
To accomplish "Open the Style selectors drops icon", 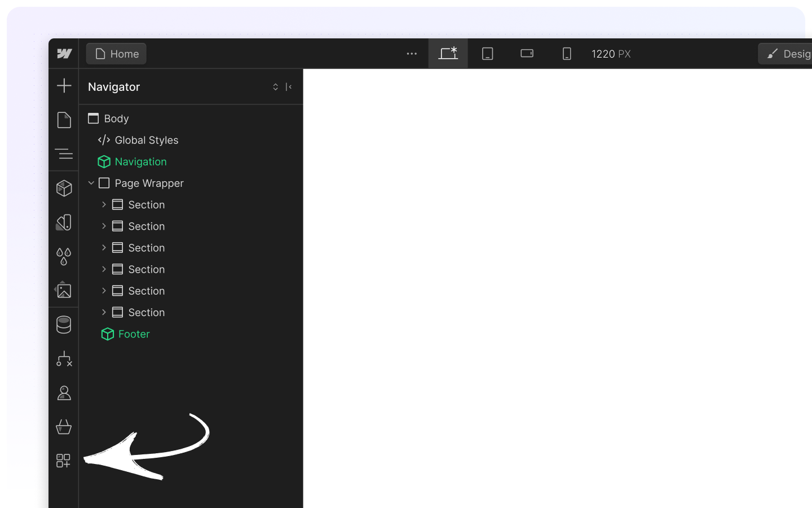I will click(x=64, y=256).
